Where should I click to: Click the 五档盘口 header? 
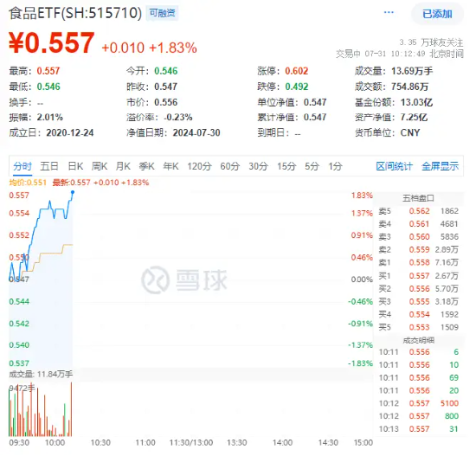pyautogui.click(x=418, y=198)
